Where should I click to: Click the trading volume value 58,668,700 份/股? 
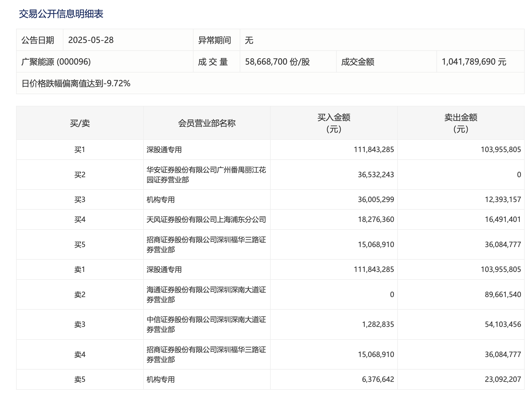pyautogui.click(x=277, y=62)
